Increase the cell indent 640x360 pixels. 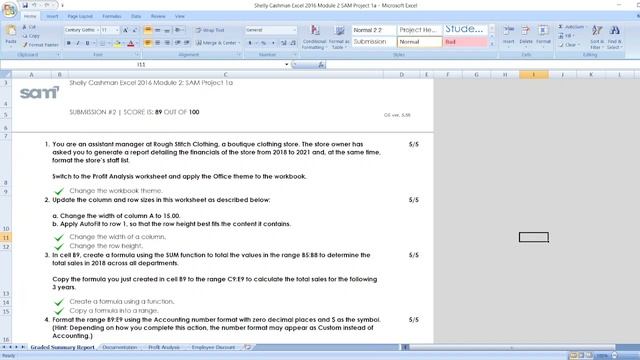click(187, 43)
